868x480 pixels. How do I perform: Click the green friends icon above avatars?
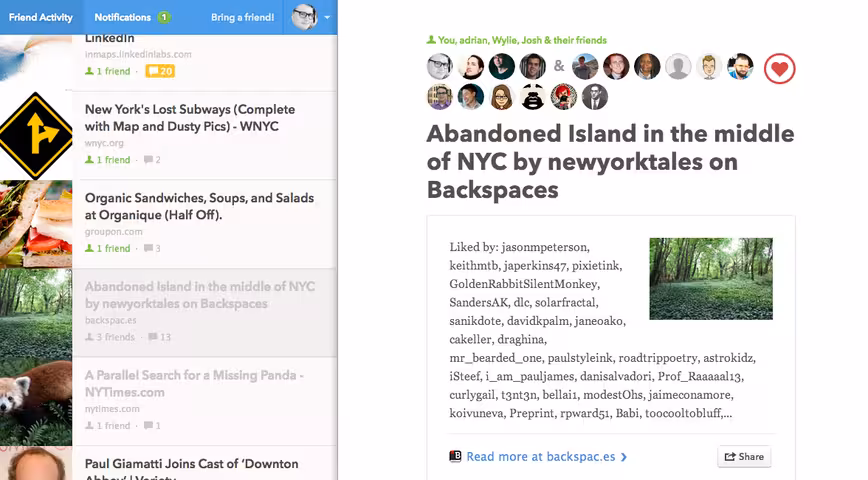pyautogui.click(x=431, y=40)
